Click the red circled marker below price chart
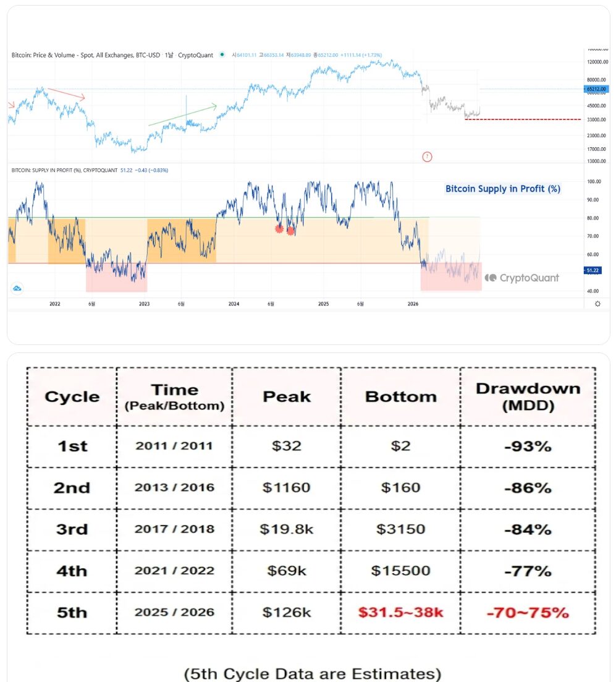Viewport: 616px width, 682px height. 427,156
